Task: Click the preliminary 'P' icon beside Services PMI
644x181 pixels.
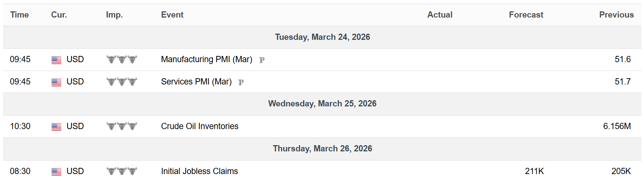Action: tap(241, 82)
